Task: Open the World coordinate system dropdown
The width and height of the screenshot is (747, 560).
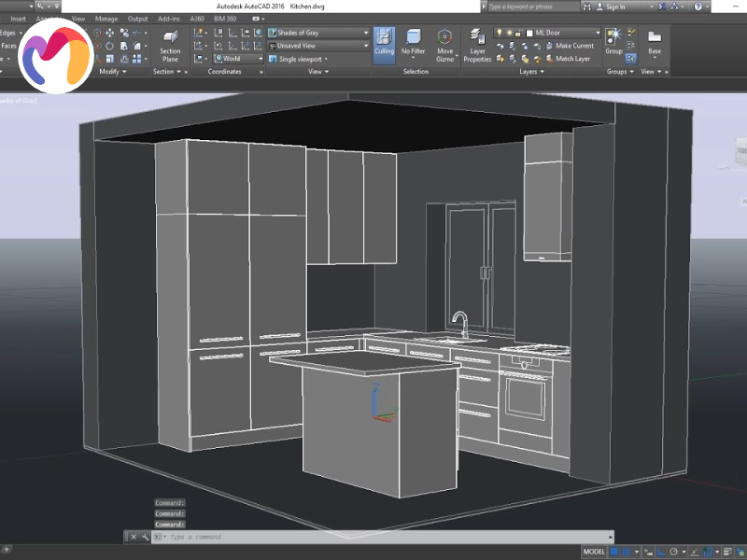Action: tap(242, 59)
